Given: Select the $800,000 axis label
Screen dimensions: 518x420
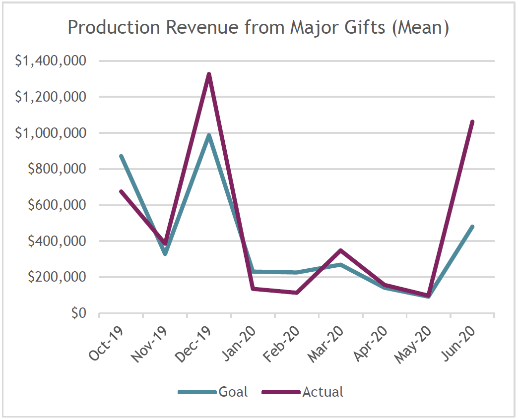Looking at the screenshot, I should 57,169.
